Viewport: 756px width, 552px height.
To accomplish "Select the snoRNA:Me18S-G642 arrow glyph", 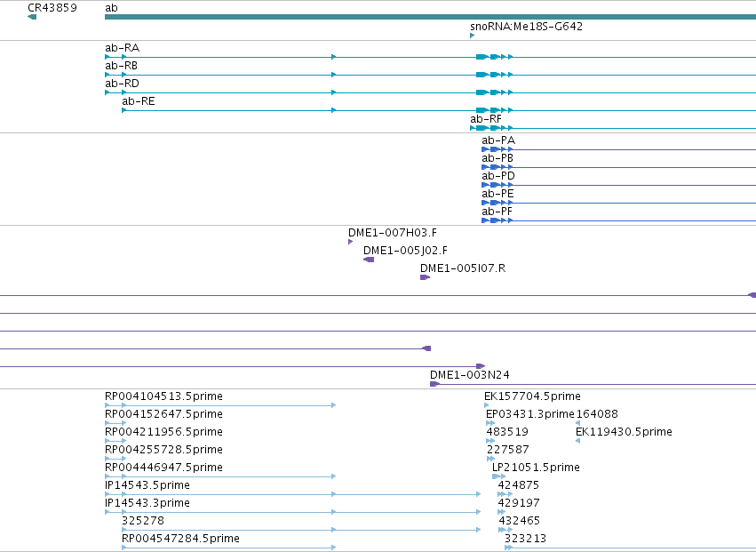I will (x=472, y=36).
